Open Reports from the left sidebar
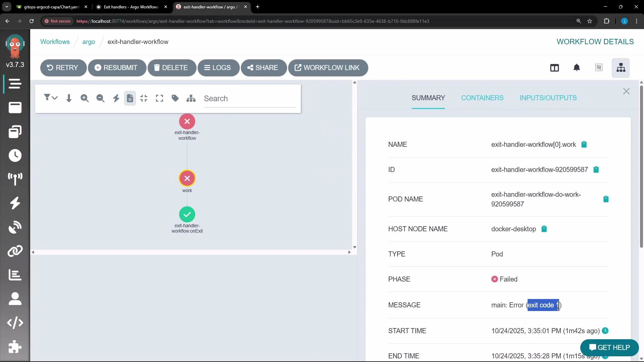Image resolution: width=644 pixels, height=362 pixels. tap(15, 275)
